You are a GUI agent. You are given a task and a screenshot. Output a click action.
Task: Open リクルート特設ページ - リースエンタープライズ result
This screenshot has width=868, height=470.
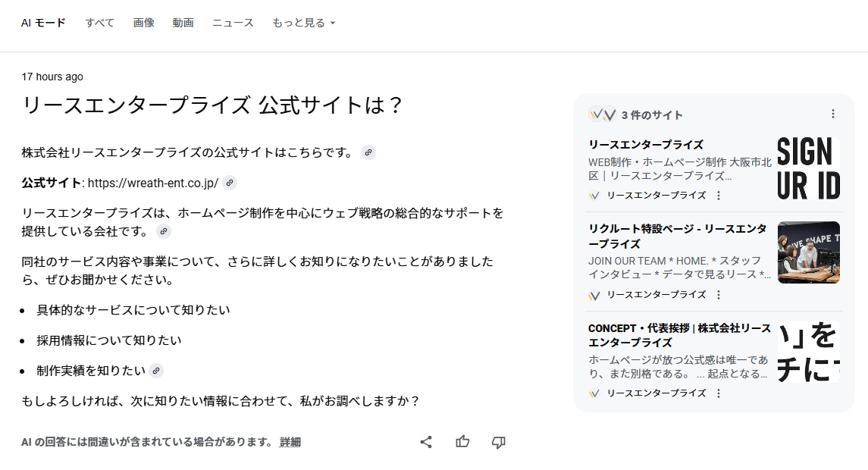pyautogui.click(x=677, y=237)
